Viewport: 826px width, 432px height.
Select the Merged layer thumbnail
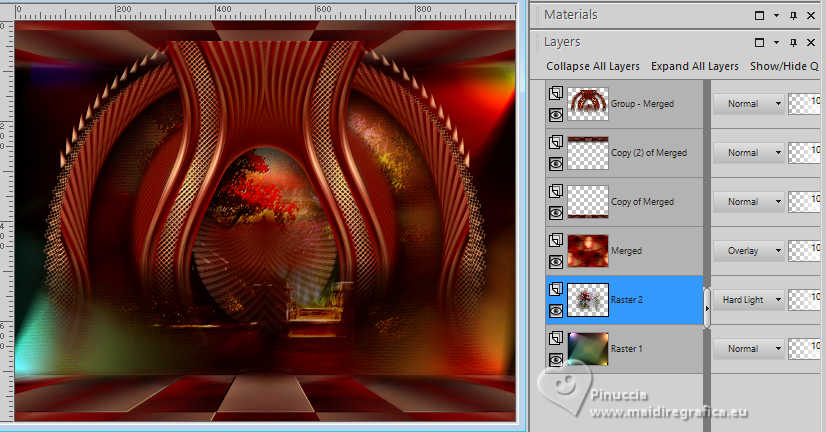tap(588, 251)
